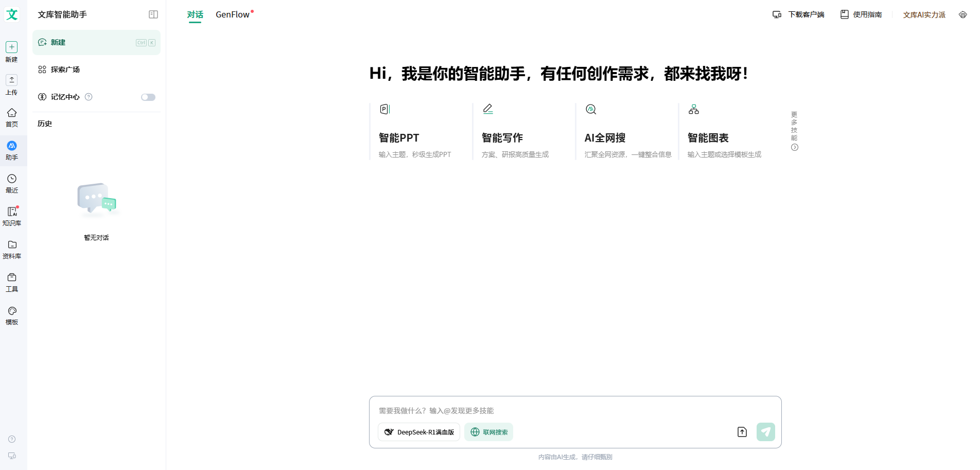Click the New chat (新建) button
The width and height of the screenshot is (980, 470).
(96, 43)
